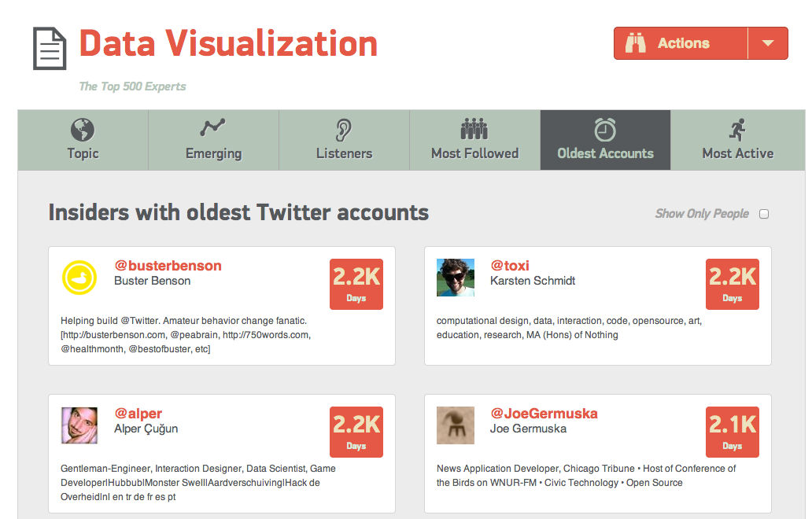Open the Listeners tab
The height and width of the screenshot is (519, 812).
point(344,153)
